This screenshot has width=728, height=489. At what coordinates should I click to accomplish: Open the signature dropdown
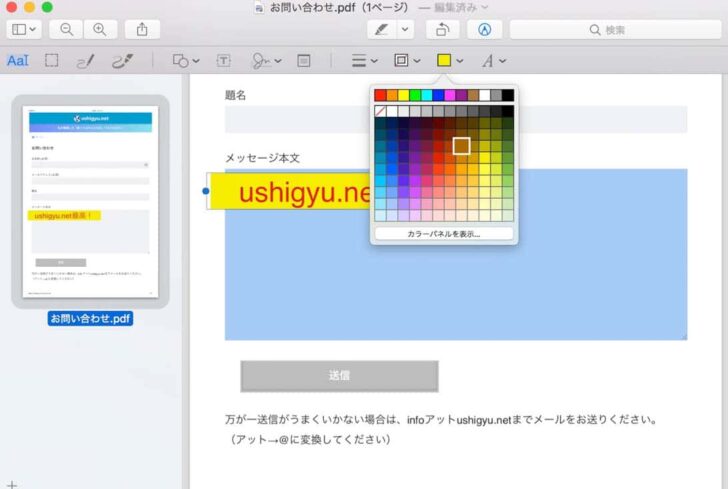click(266, 60)
